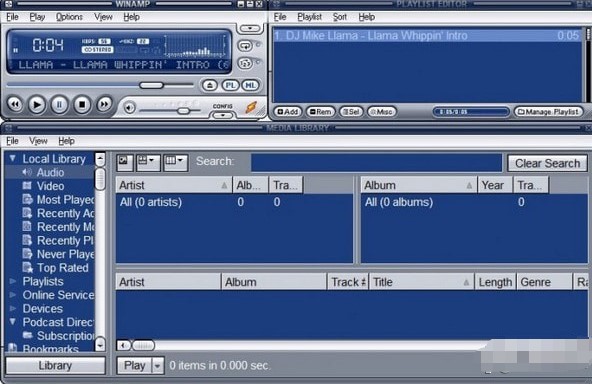Click the volume slider handle
The image size is (592, 384).
coord(183,111)
